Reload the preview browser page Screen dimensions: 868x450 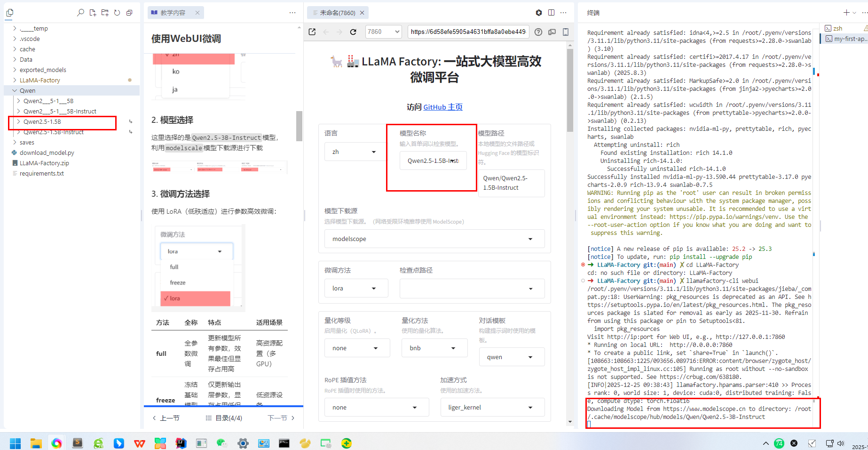tap(353, 32)
